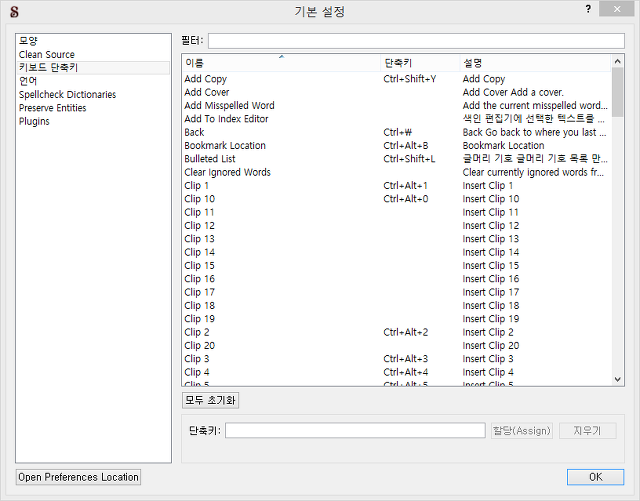Select the Clip 13 row
The width and height of the screenshot is (640, 501).
[x=396, y=239]
